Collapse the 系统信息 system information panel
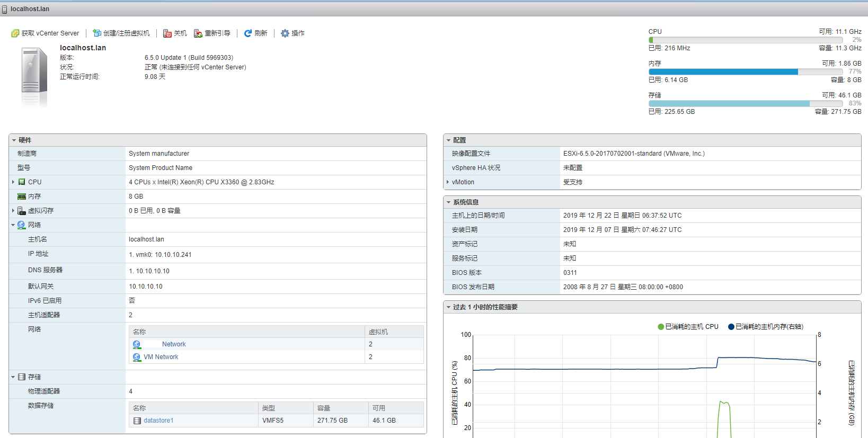 pyautogui.click(x=448, y=202)
